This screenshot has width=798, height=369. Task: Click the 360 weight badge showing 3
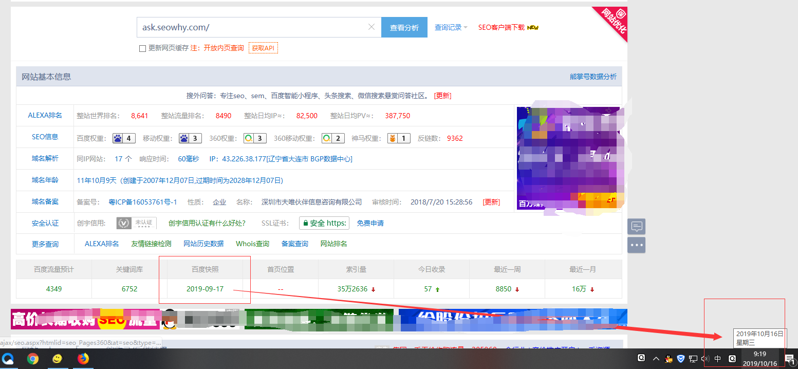click(254, 138)
